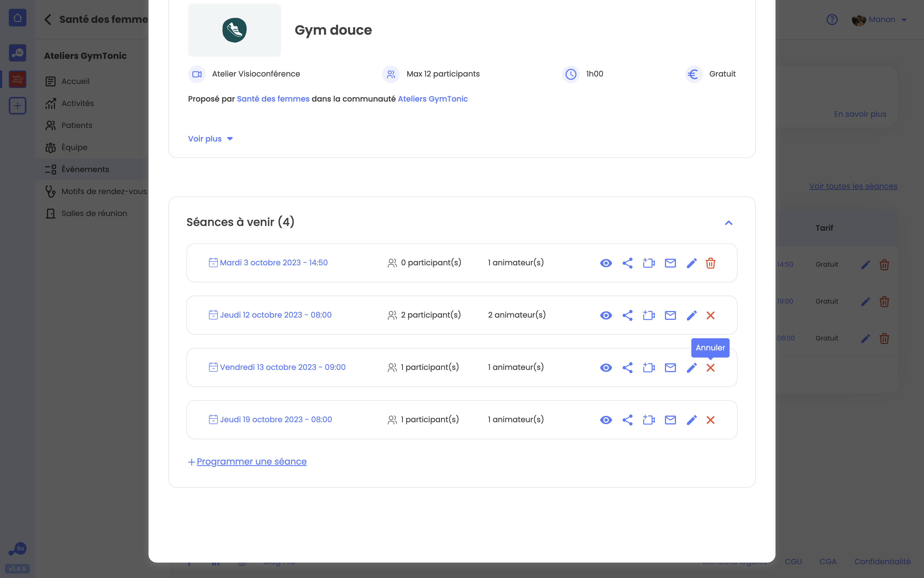This screenshot has width=924, height=578.
Task: Expand Voir plus details
Action: (210, 139)
